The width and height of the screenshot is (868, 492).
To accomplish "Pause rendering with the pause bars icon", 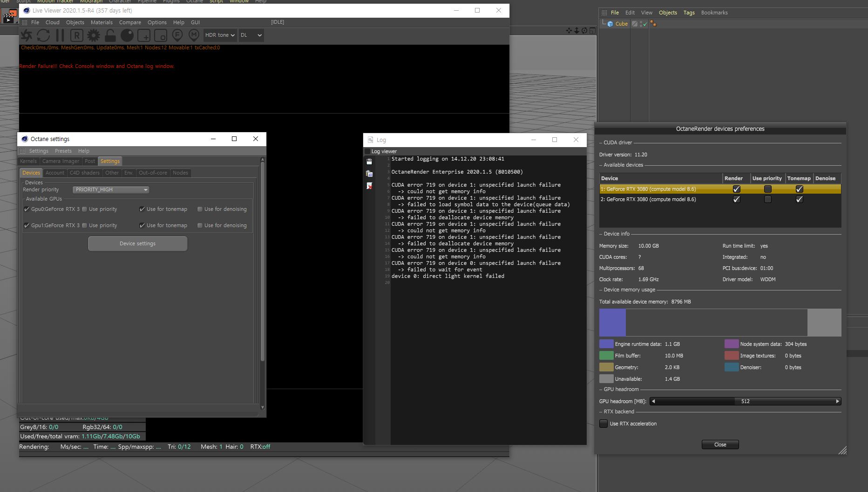I will [x=60, y=35].
